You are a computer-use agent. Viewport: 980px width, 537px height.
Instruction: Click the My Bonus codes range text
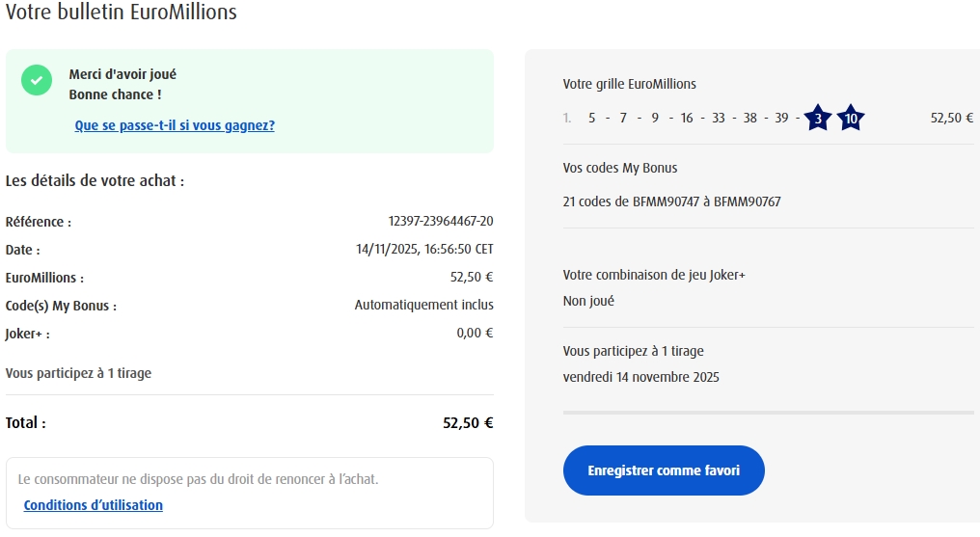pyautogui.click(x=671, y=202)
